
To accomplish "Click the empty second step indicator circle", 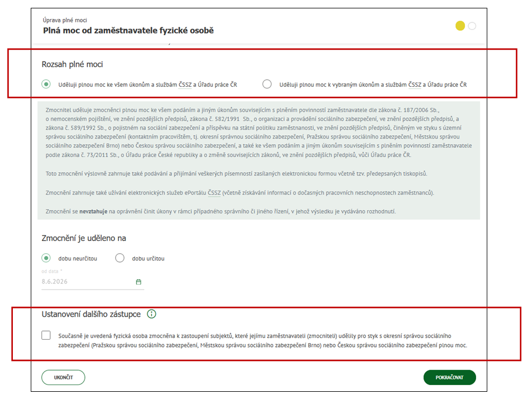I will tap(472, 26).
